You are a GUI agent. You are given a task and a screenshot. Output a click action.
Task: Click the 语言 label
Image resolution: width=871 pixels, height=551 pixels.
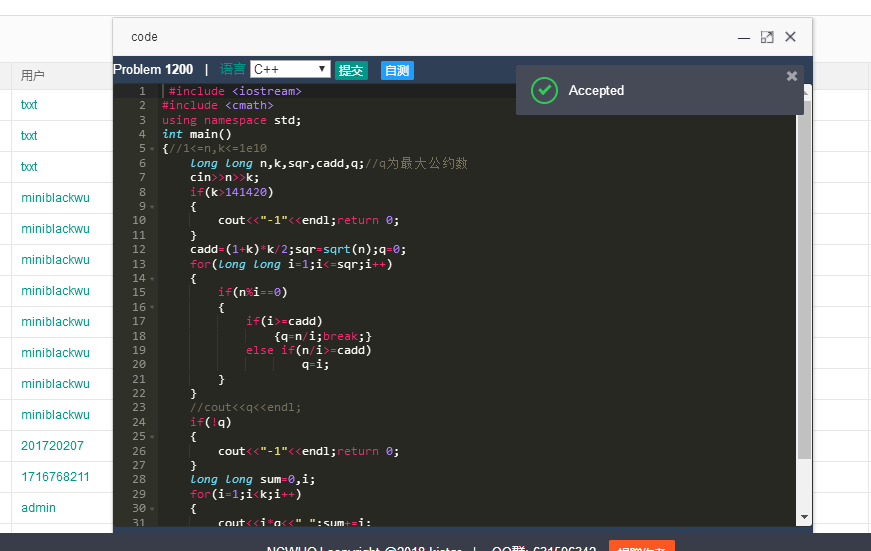pos(233,69)
